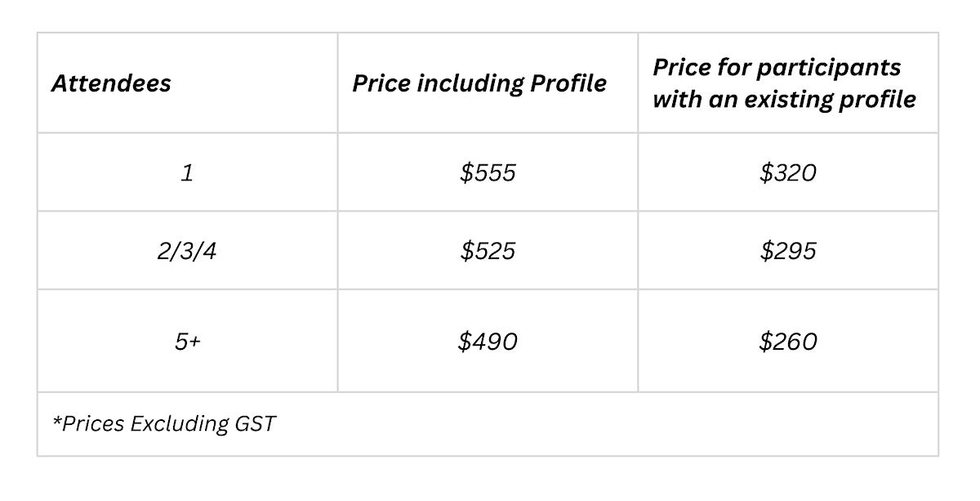Click the "Attendees" column header
980x501 pixels.
pos(111,83)
